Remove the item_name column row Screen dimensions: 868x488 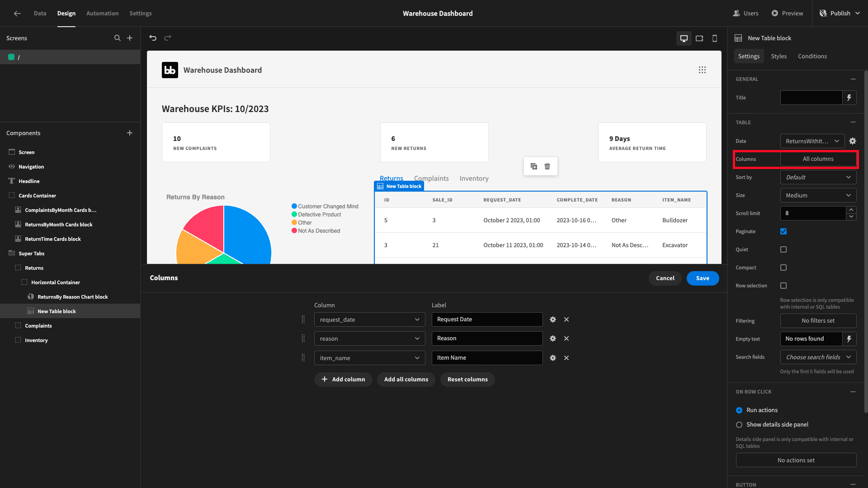point(566,358)
